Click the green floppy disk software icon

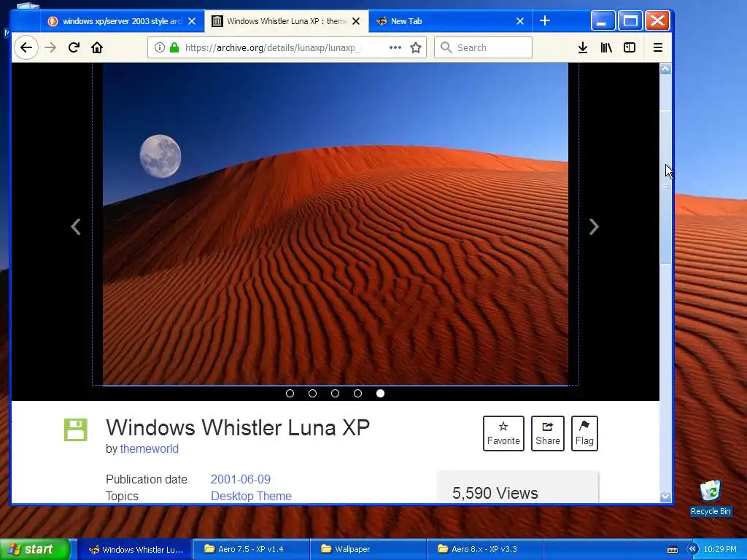(76, 430)
